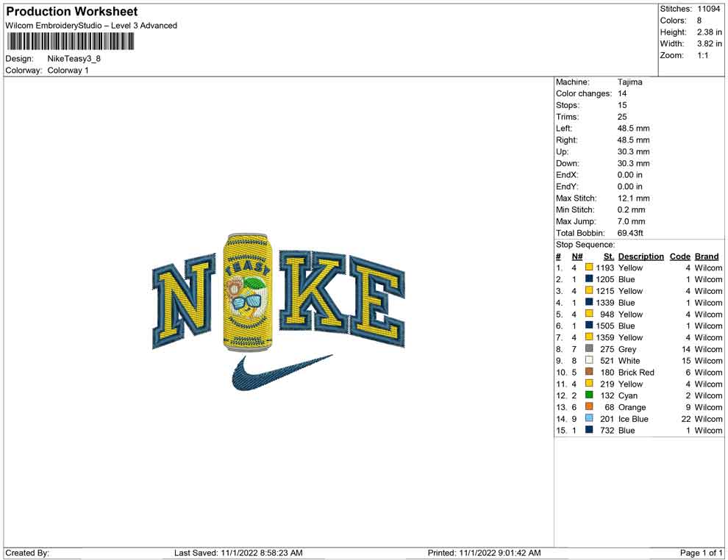This screenshot has width=728, height=560.
Task: Click the Teasy can in the design preview
Action: 247,292
